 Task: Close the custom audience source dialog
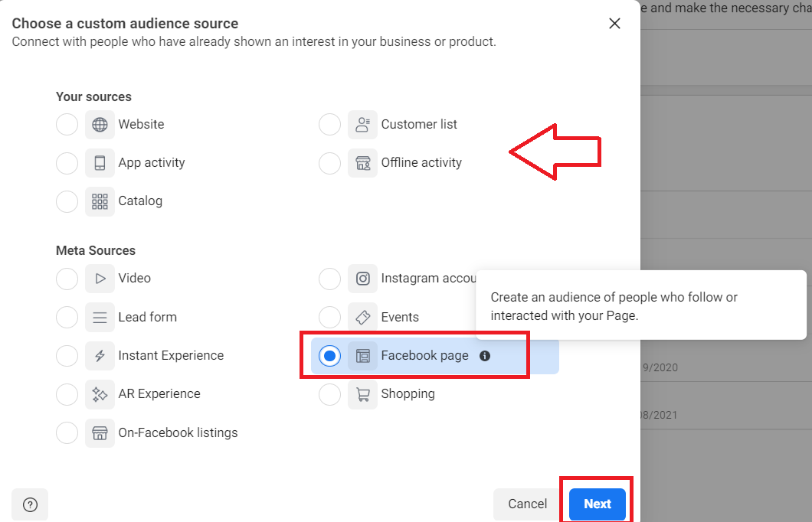pyautogui.click(x=614, y=23)
